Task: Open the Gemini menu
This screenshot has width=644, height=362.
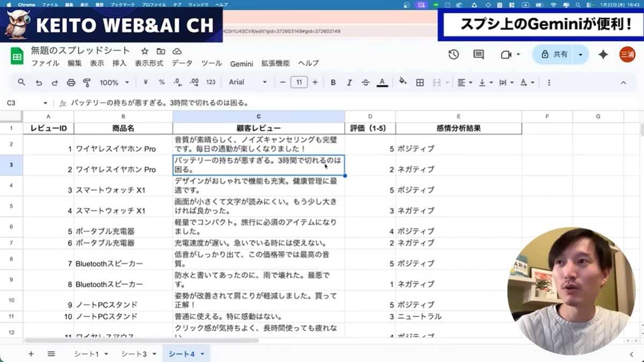Action: click(241, 63)
